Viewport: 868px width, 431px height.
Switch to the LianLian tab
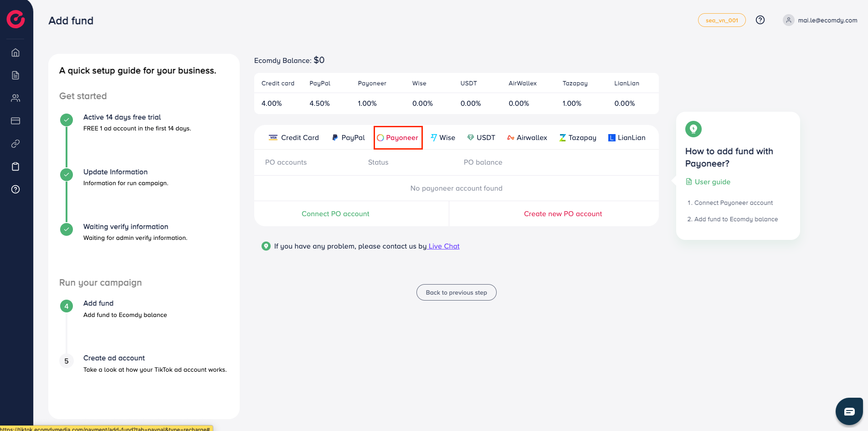pyautogui.click(x=627, y=138)
